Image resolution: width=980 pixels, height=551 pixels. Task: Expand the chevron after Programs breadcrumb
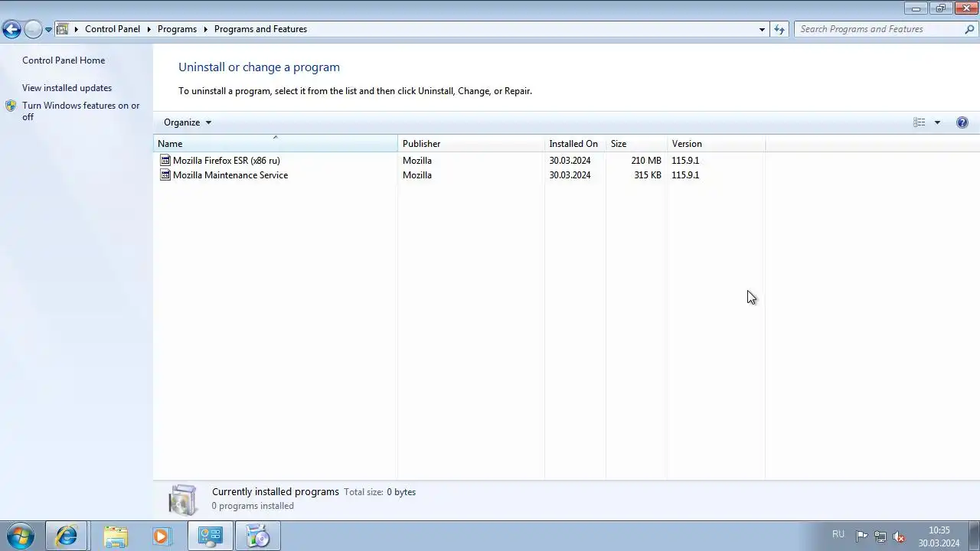tap(205, 29)
